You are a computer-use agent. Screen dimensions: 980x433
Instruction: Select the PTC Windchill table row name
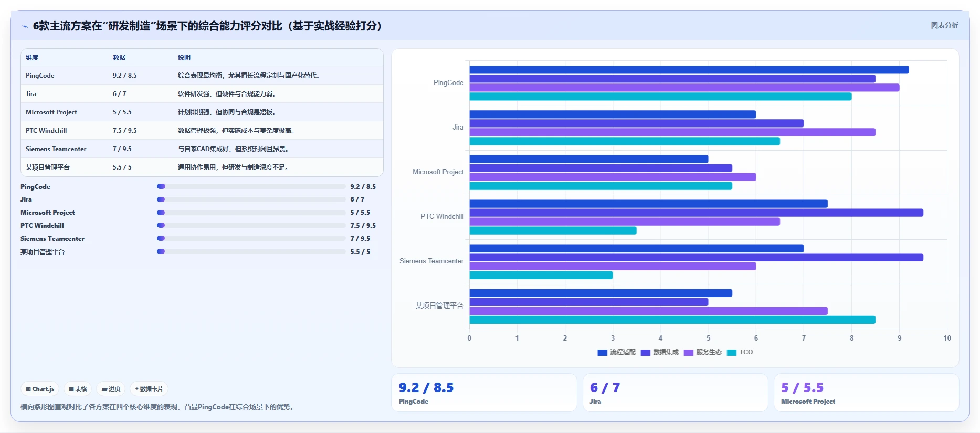click(x=46, y=131)
